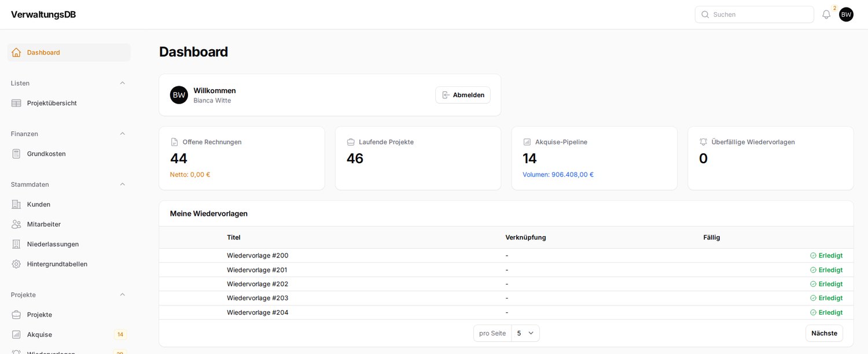Click the Akquise chart icon

point(16,334)
